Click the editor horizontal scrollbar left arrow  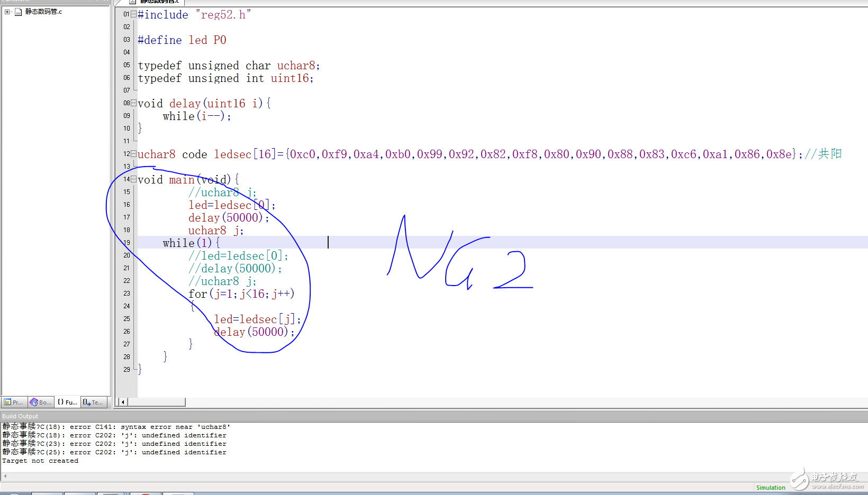click(x=123, y=402)
